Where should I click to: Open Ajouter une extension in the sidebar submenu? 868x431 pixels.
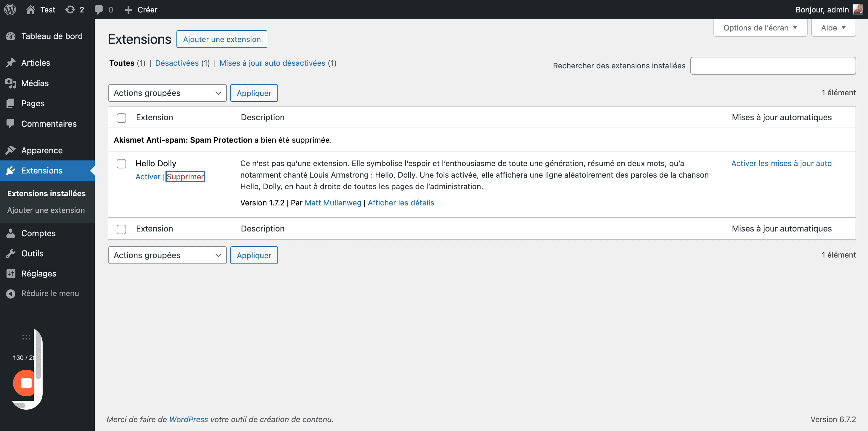coord(46,210)
